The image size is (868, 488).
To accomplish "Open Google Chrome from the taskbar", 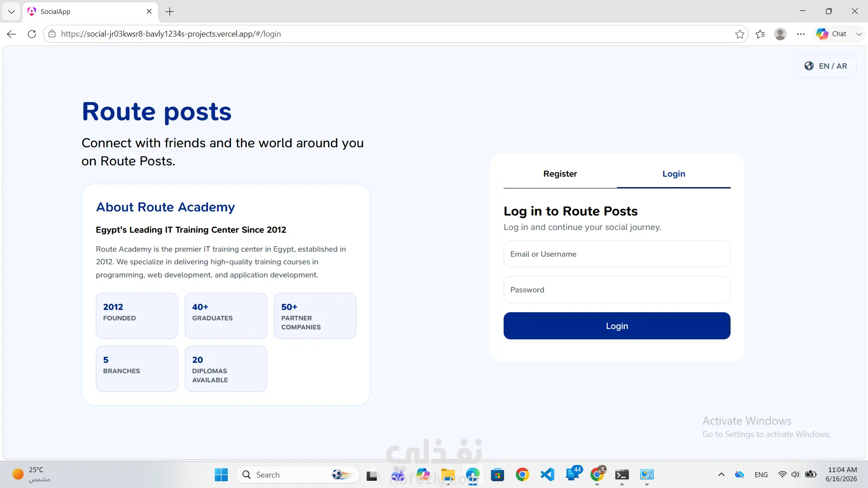I will 523,474.
